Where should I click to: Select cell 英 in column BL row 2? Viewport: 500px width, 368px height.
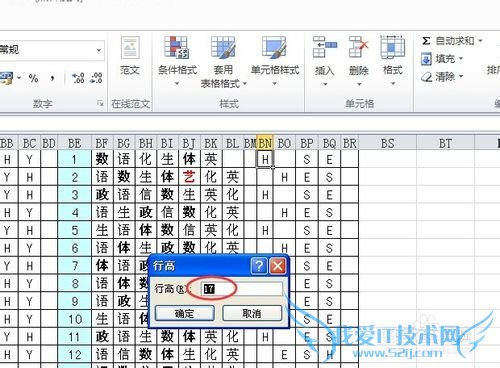point(232,177)
